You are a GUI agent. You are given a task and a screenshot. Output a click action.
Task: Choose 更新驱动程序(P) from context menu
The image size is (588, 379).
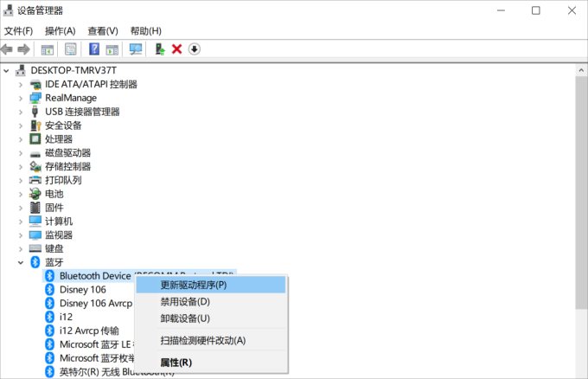coord(211,285)
